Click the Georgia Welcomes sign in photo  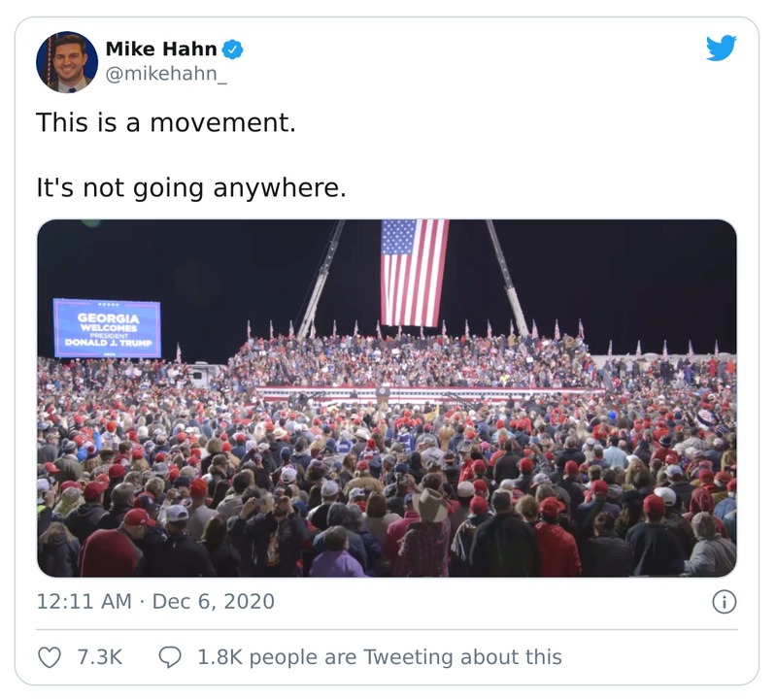[x=107, y=328]
